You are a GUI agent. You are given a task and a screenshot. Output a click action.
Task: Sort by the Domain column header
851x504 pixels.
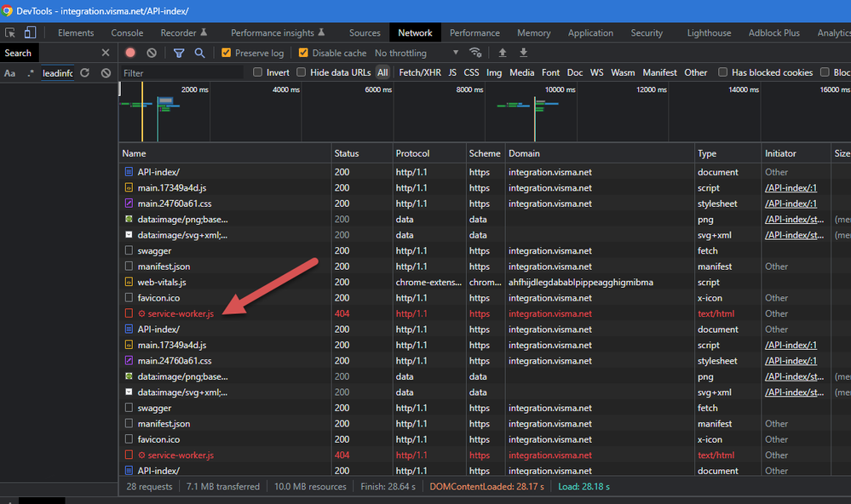[x=600, y=153]
